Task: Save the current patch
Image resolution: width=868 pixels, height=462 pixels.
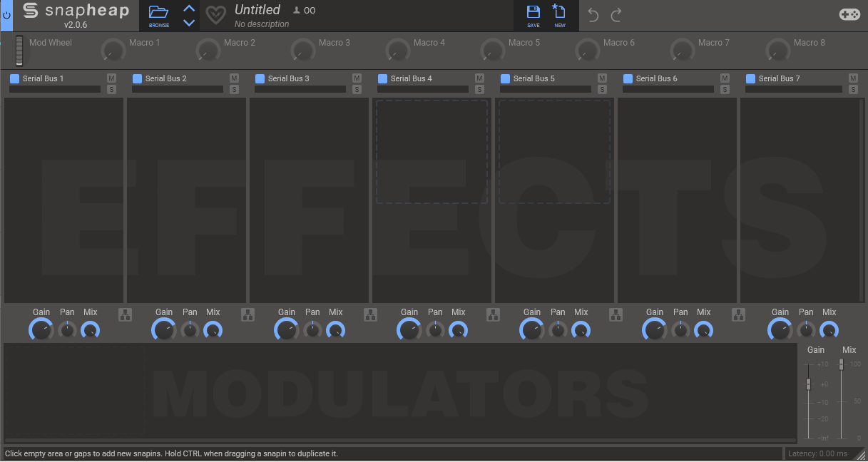Action: (x=532, y=15)
